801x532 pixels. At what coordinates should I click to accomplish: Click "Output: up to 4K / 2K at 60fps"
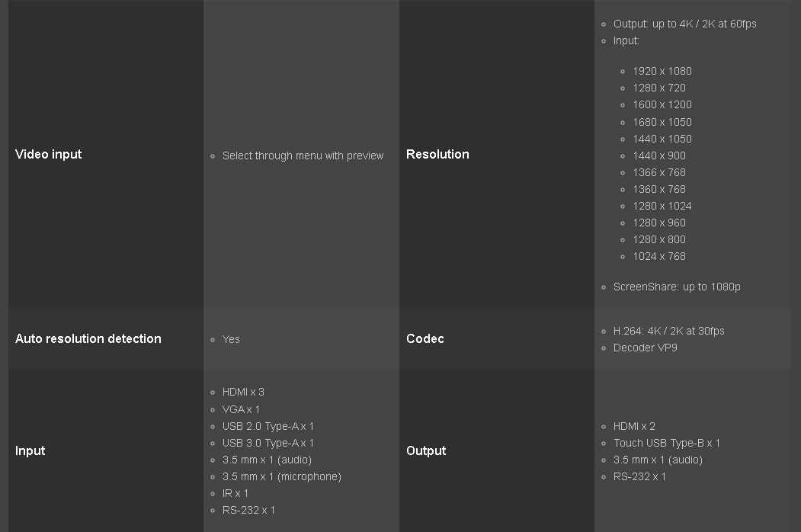(684, 24)
